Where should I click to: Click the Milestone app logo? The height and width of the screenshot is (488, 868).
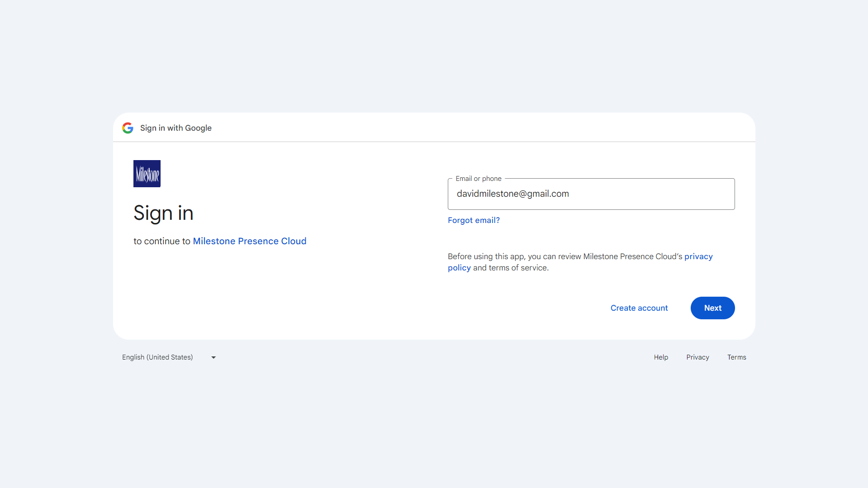point(147,174)
